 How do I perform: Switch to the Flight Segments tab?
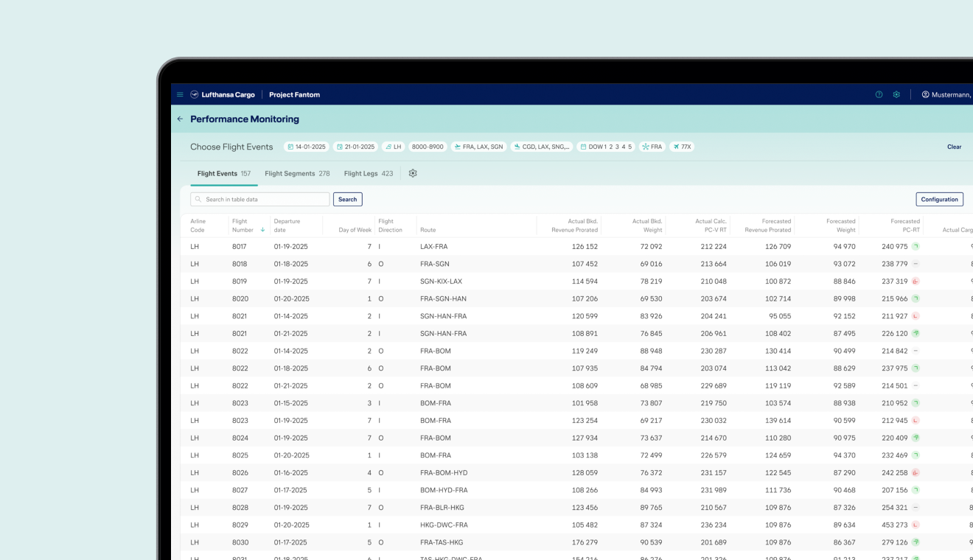pyautogui.click(x=297, y=174)
